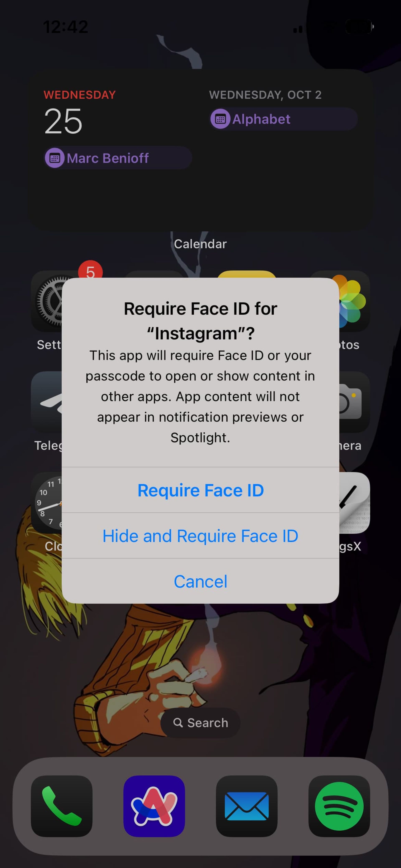Tap Require Face ID button

click(200, 490)
